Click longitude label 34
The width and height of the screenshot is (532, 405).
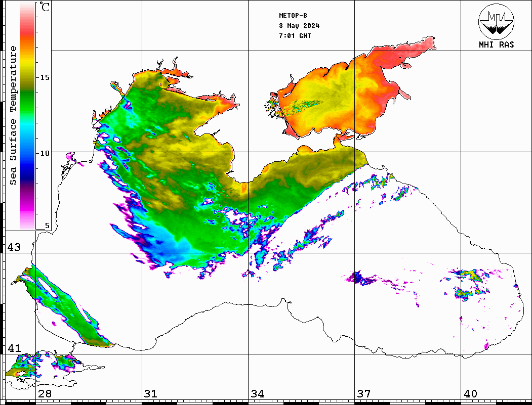[257, 394]
